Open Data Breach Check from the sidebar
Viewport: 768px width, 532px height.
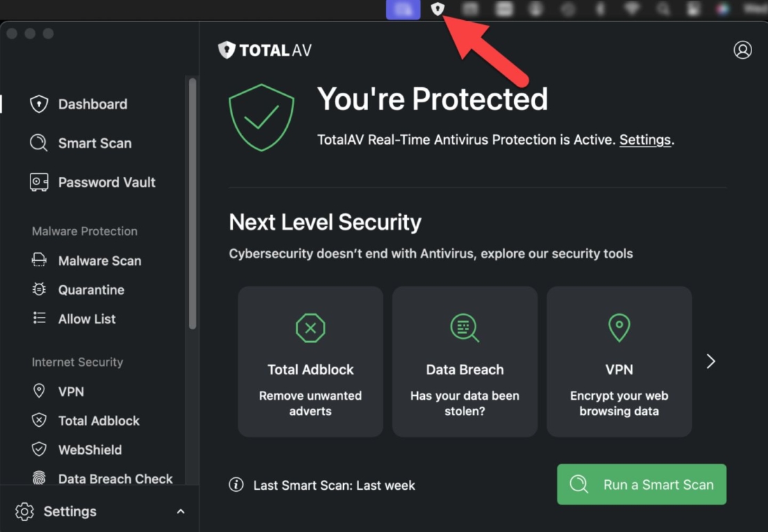click(115, 478)
